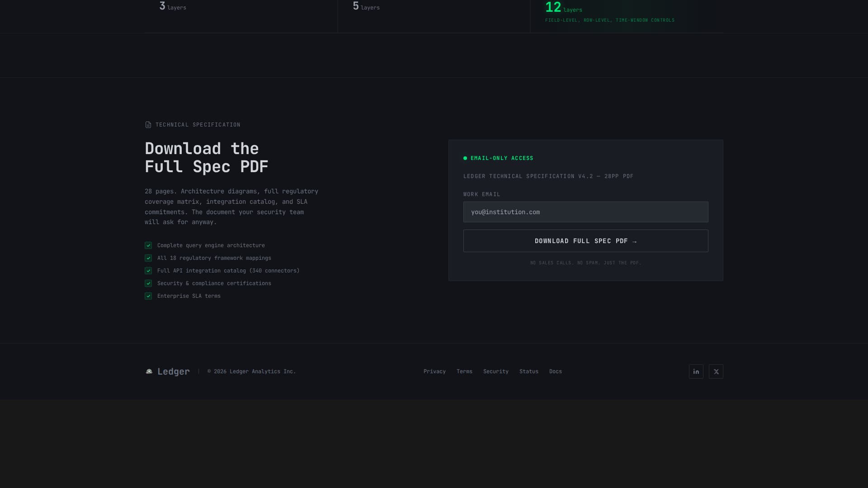Click the Ledger logo icon in the footer
This screenshot has width=868, height=488.
coord(149,371)
